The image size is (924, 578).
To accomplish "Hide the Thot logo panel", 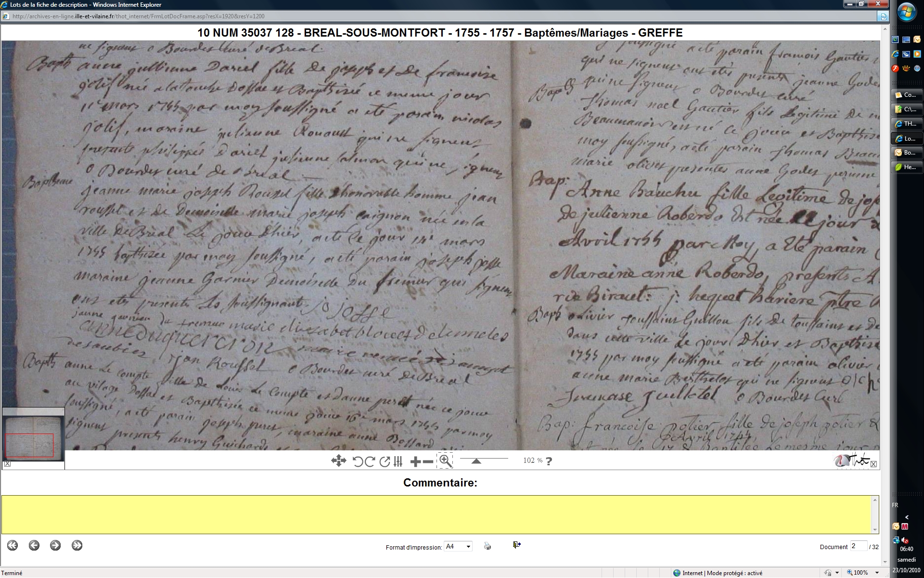I will point(873,464).
